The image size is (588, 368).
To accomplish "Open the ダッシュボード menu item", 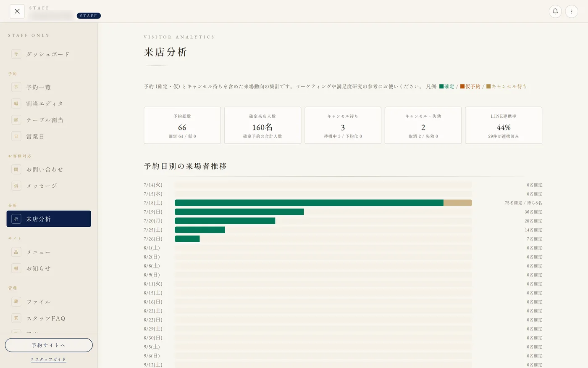I will point(49,54).
